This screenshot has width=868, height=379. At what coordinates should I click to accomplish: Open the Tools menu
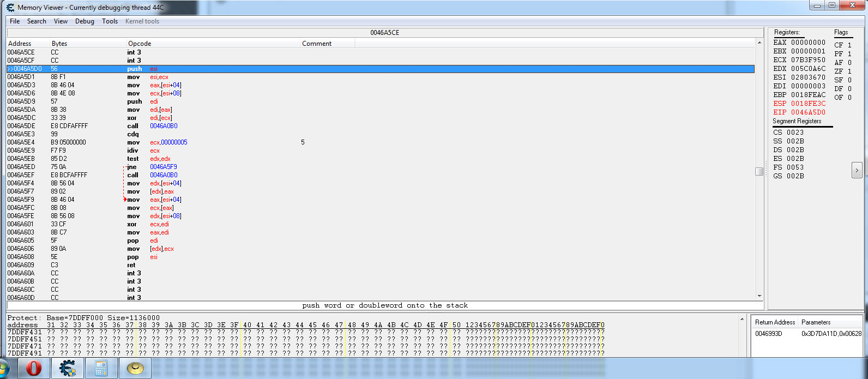tap(110, 21)
